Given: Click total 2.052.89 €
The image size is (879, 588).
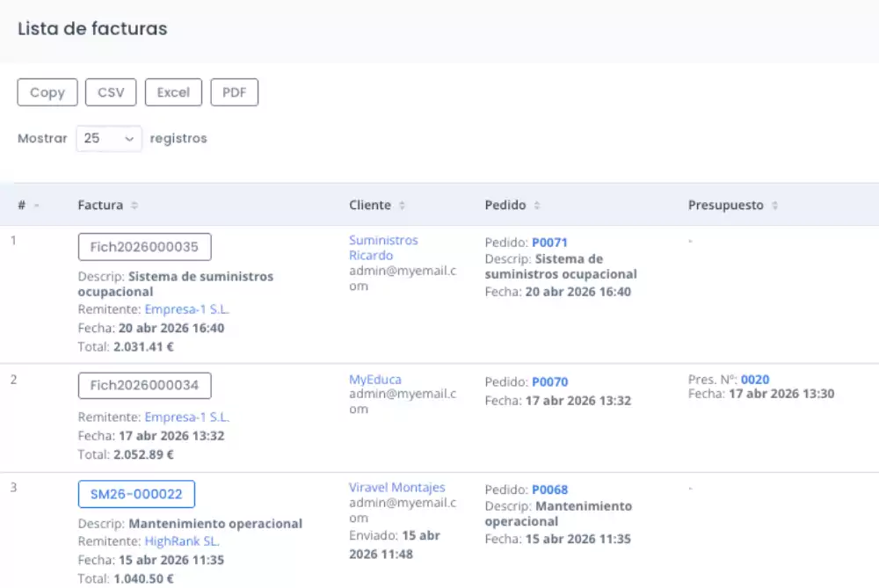Looking at the screenshot, I should click(x=143, y=454).
